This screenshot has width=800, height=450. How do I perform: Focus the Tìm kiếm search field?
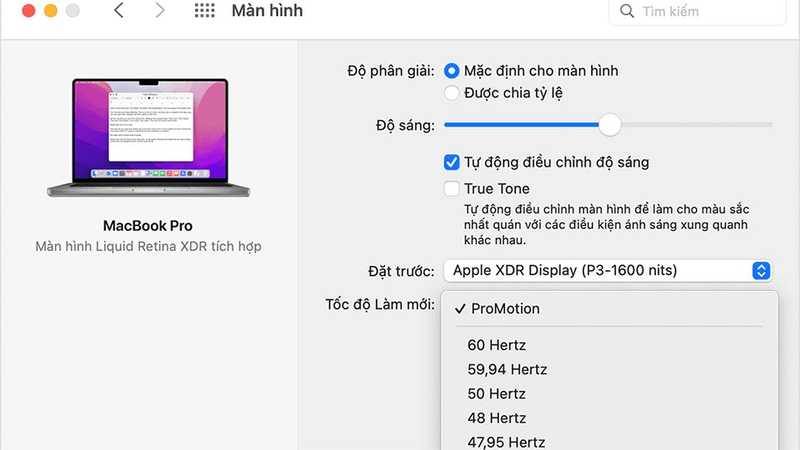697,11
